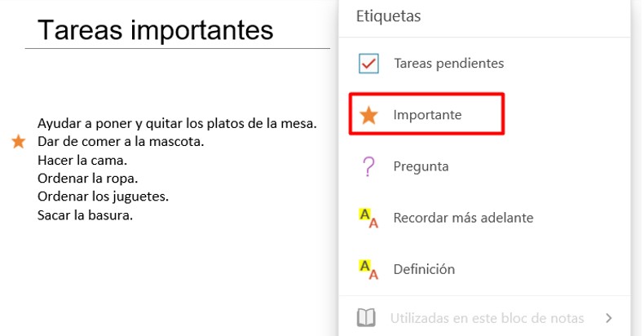Image resolution: width=644 pixels, height=336 pixels.
Task: Place cursor in Ayudar a poner line
Action: pos(177,123)
